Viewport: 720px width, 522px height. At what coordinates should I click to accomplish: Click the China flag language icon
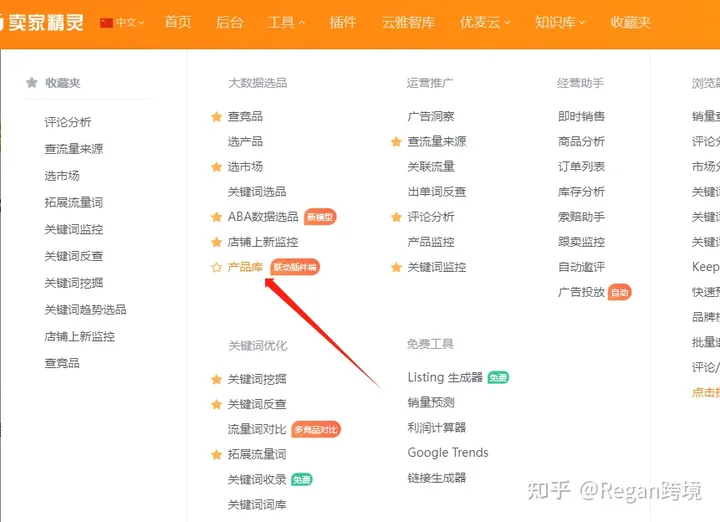click(106, 22)
